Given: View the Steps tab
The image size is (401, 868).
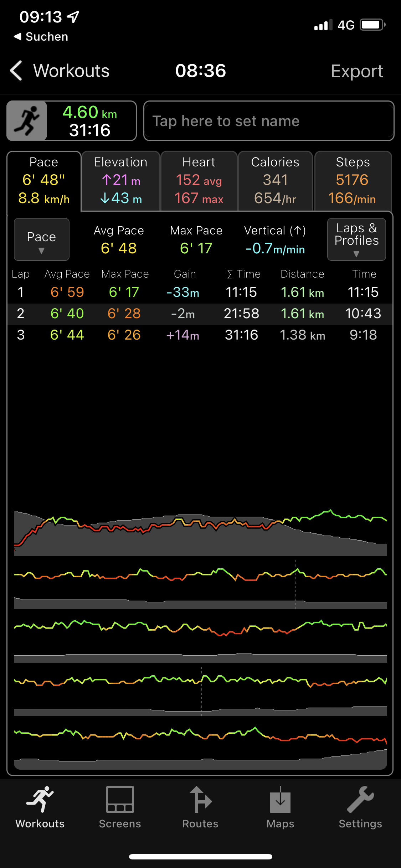Looking at the screenshot, I should tap(353, 181).
